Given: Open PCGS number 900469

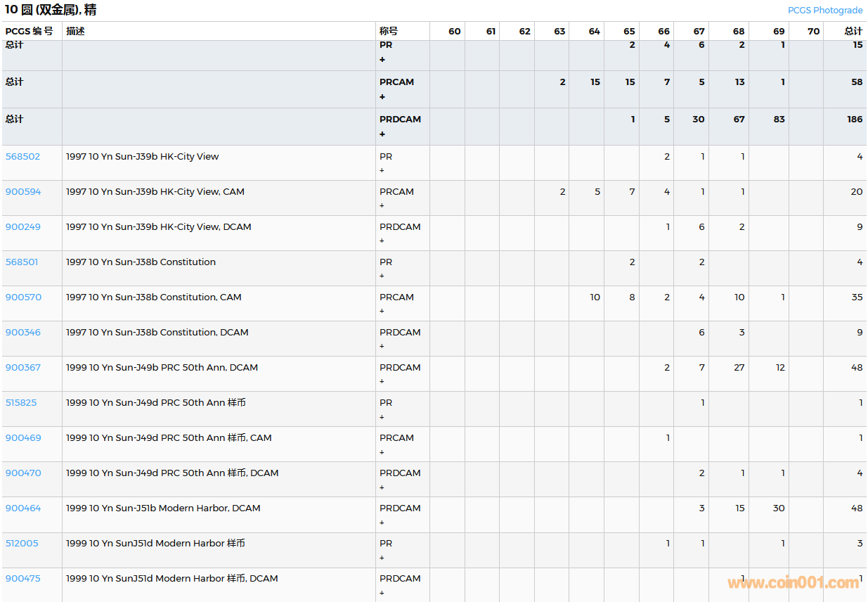Looking at the screenshot, I should pyautogui.click(x=23, y=438).
